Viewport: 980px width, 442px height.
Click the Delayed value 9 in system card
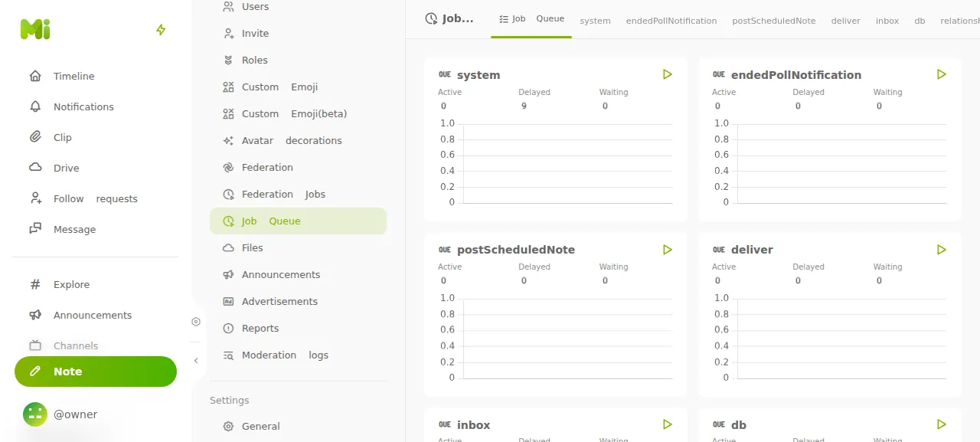524,106
